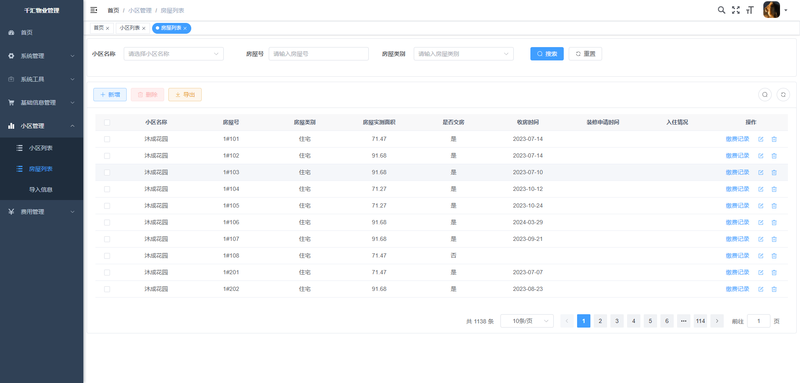
Task: Open the search magnifier in top bar
Action: (x=721, y=10)
